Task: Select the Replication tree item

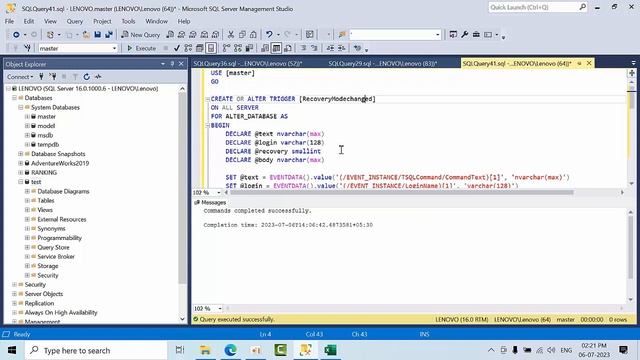Action: tap(39, 303)
